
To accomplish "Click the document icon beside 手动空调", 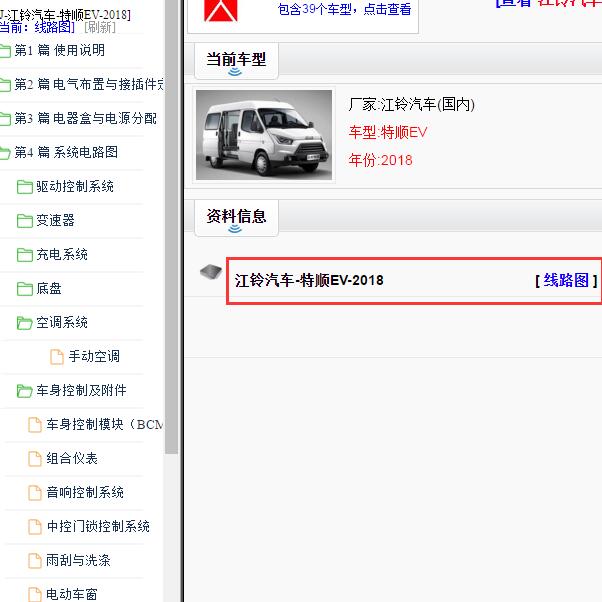I will click(x=57, y=357).
